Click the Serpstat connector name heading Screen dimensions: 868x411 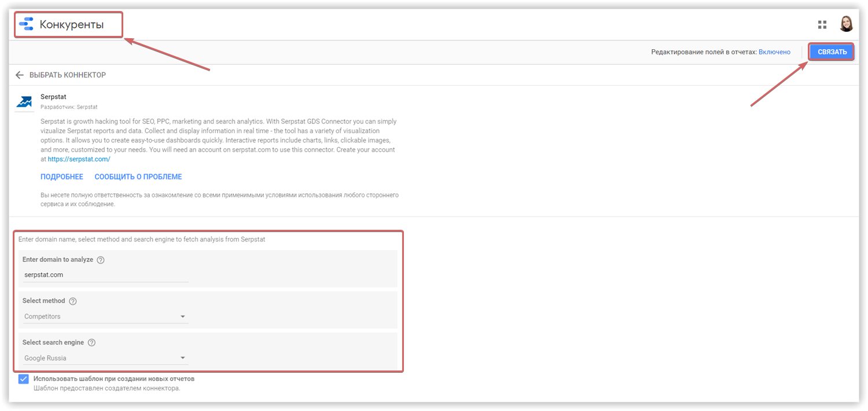click(x=53, y=97)
